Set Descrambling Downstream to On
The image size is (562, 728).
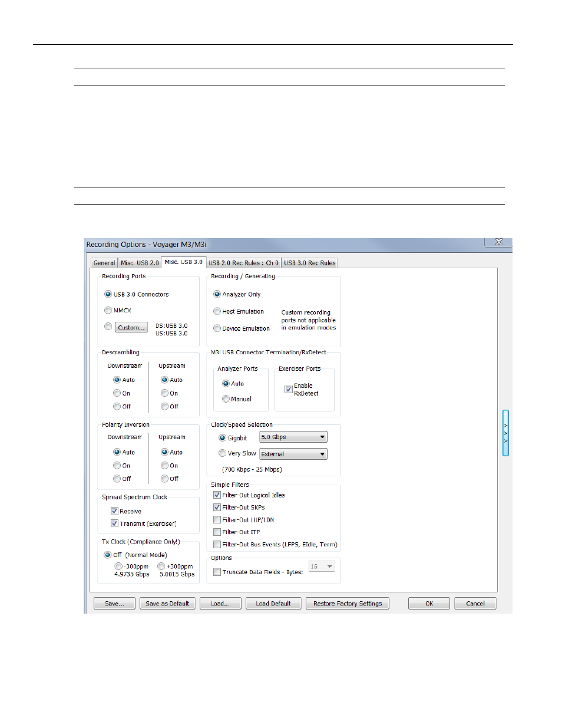pyautogui.click(x=117, y=393)
